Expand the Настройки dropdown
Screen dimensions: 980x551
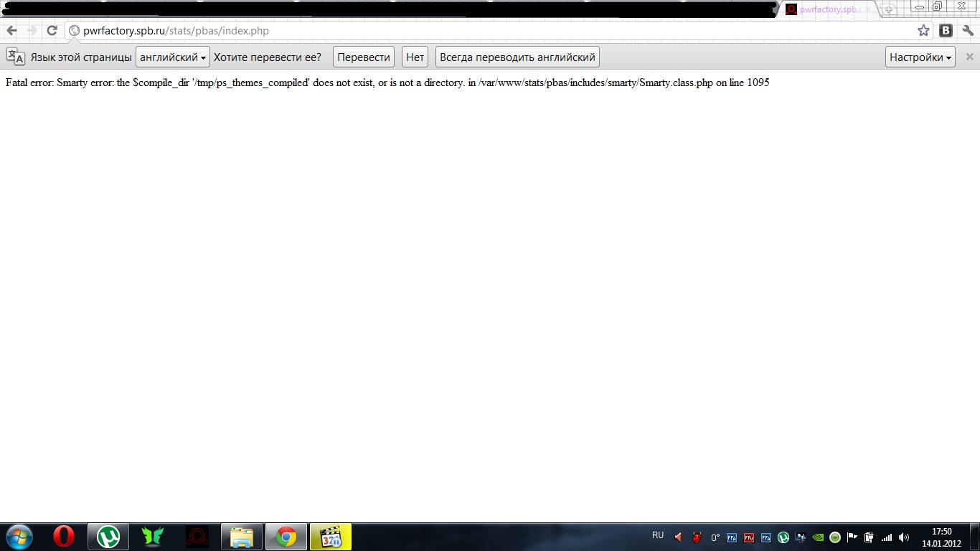(920, 57)
